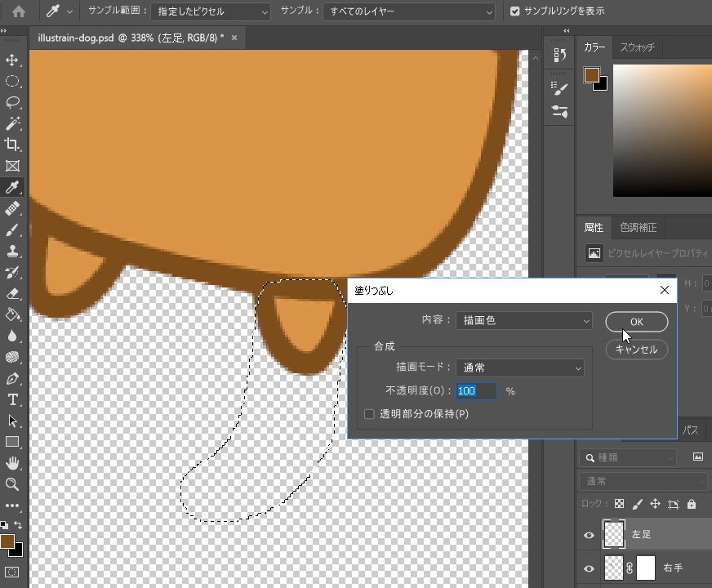Click the 不透明度 input field

[x=475, y=391]
